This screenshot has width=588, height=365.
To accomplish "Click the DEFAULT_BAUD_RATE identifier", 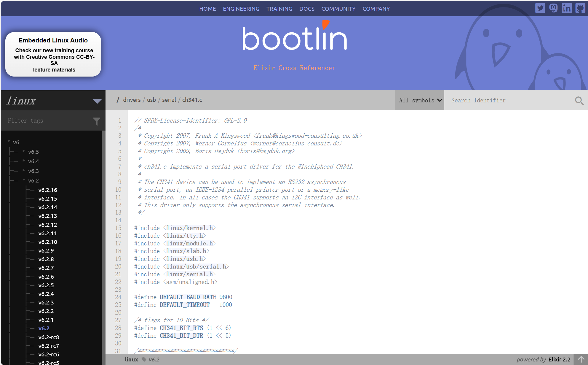I will [x=188, y=297].
